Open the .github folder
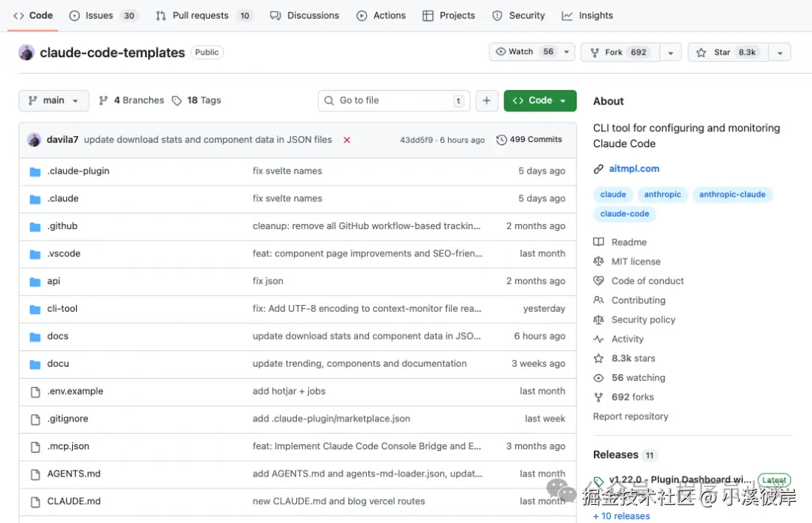The image size is (812, 523). (x=62, y=225)
